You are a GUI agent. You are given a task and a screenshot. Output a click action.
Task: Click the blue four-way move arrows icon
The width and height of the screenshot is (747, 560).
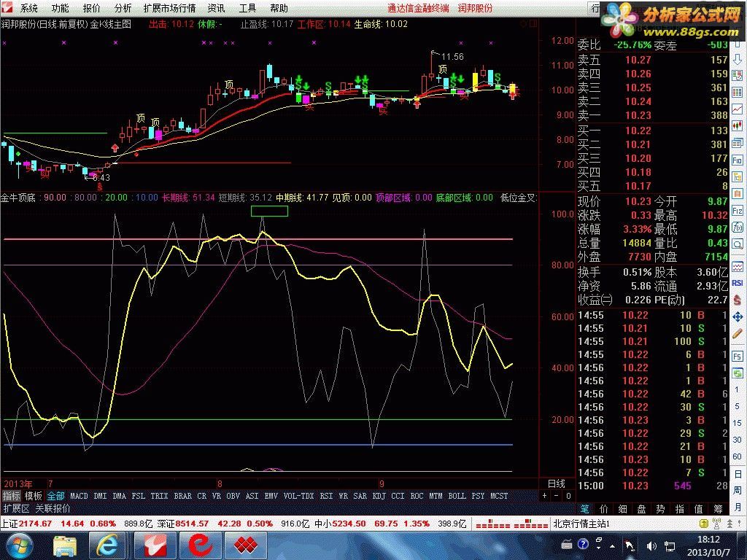tap(738, 316)
